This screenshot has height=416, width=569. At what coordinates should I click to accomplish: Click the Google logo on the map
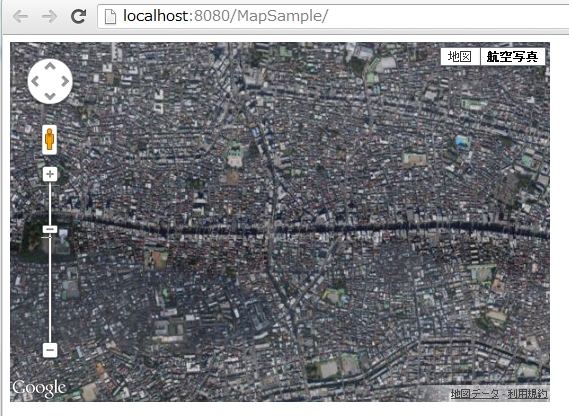pos(39,388)
